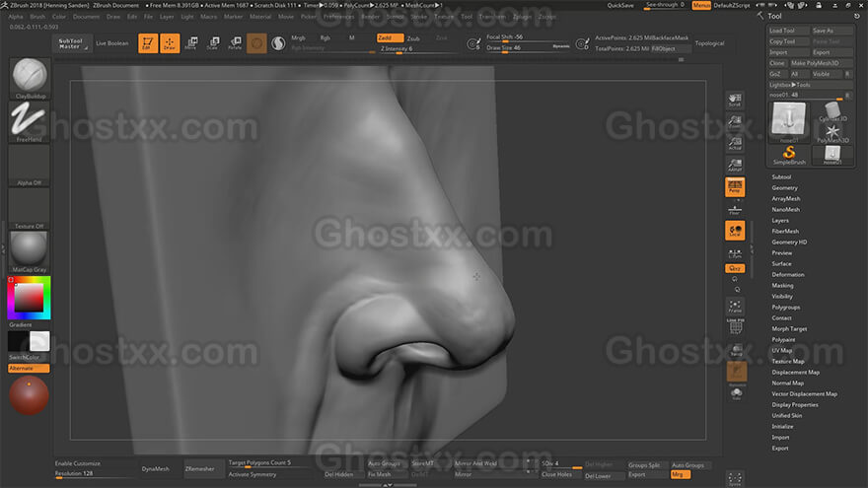Open the ClayBuildup brush picker
The image size is (868, 488).
click(x=30, y=78)
